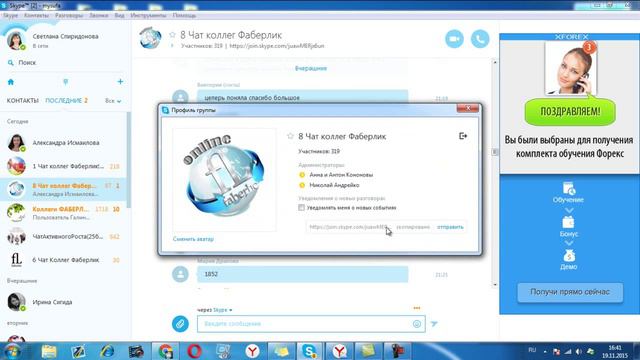
Task: Favorite the chat via header star icon
Action: pos(172,35)
